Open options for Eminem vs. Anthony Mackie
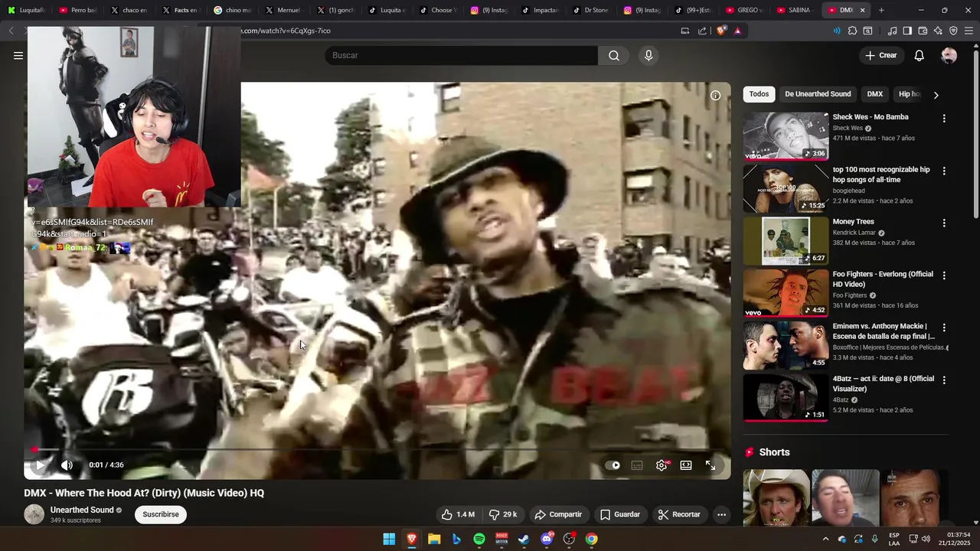Image resolution: width=980 pixels, height=551 pixels. [944, 328]
